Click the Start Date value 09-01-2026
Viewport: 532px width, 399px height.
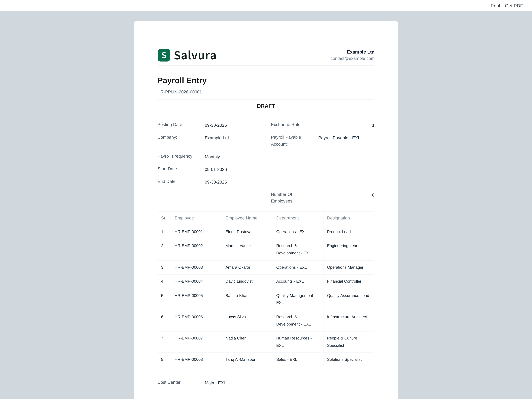pos(216,170)
